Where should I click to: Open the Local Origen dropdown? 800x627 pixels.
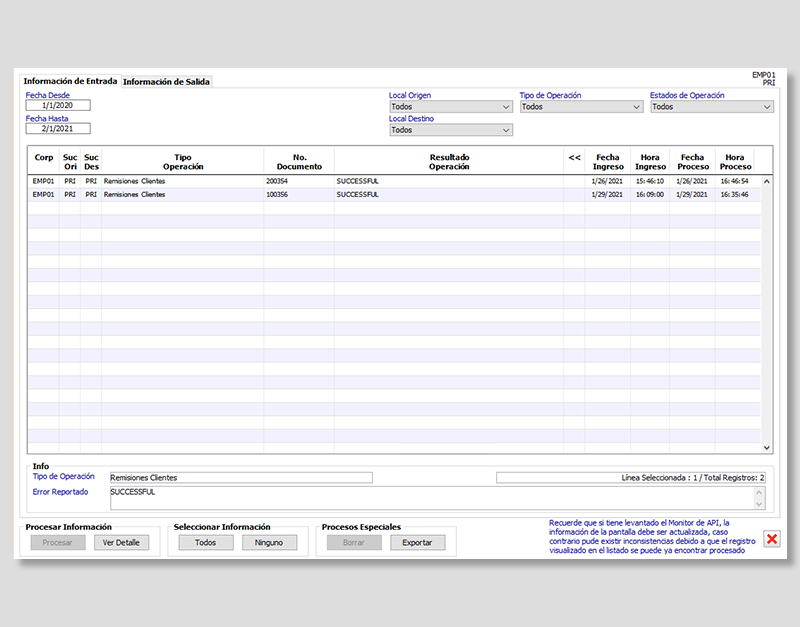[451, 107]
